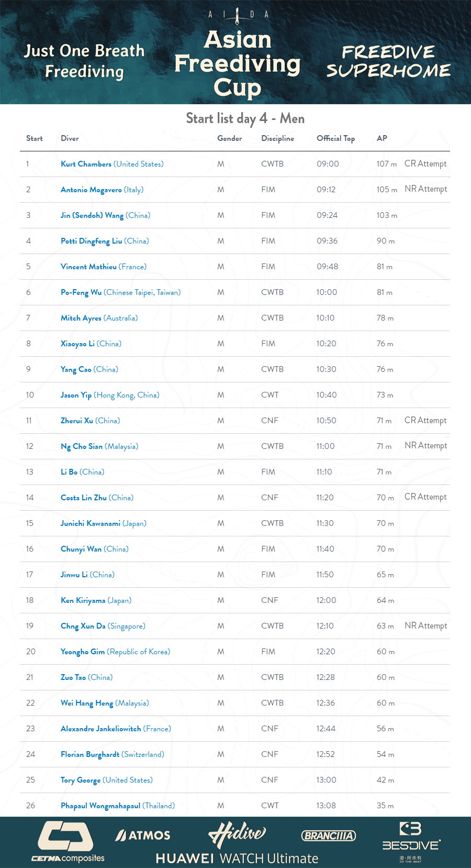471x868 pixels.
Task: Open Junichi Kawanami profile link
Action: click(91, 523)
